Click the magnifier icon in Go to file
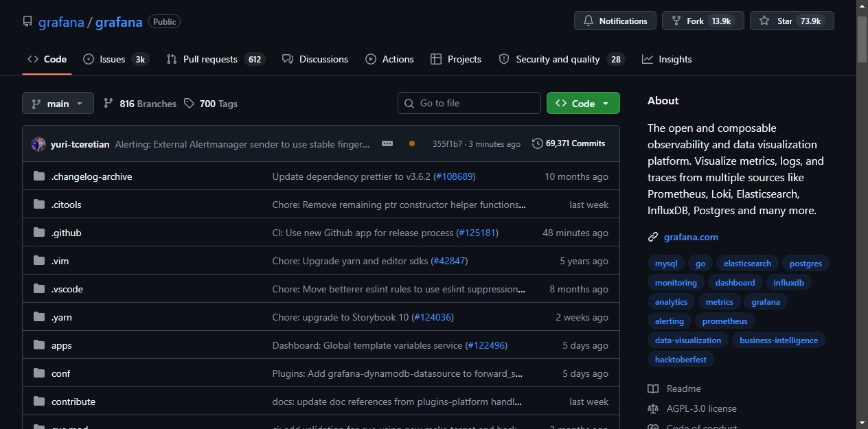 tap(409, 104)
